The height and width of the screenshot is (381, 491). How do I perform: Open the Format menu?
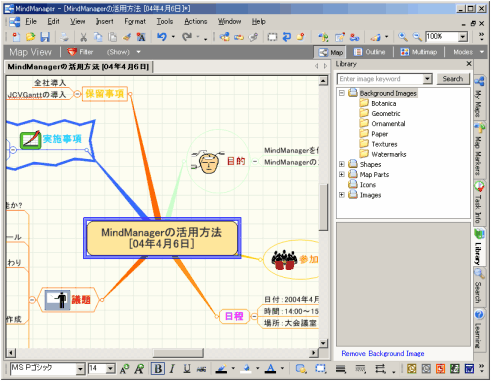point(135,22)
